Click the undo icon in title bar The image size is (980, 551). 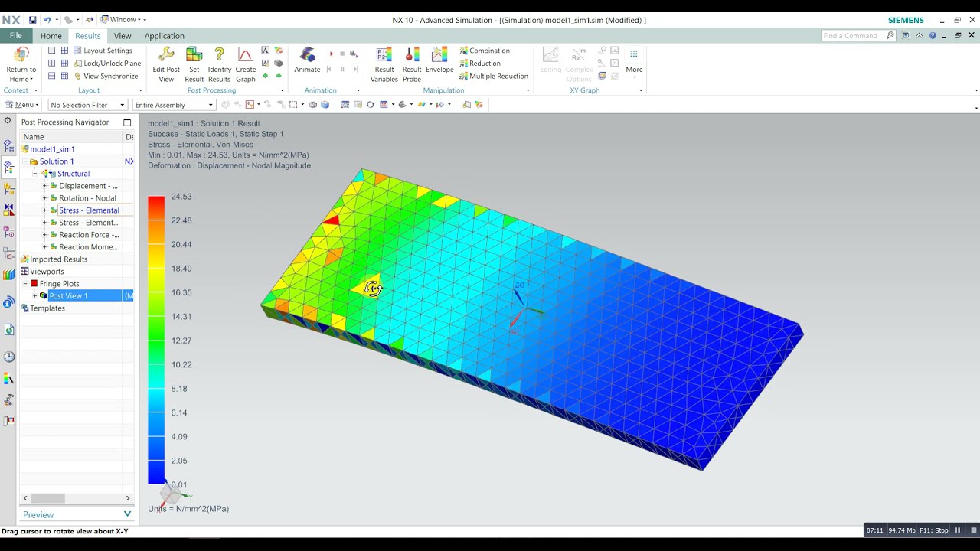click(x=47, y=20)
